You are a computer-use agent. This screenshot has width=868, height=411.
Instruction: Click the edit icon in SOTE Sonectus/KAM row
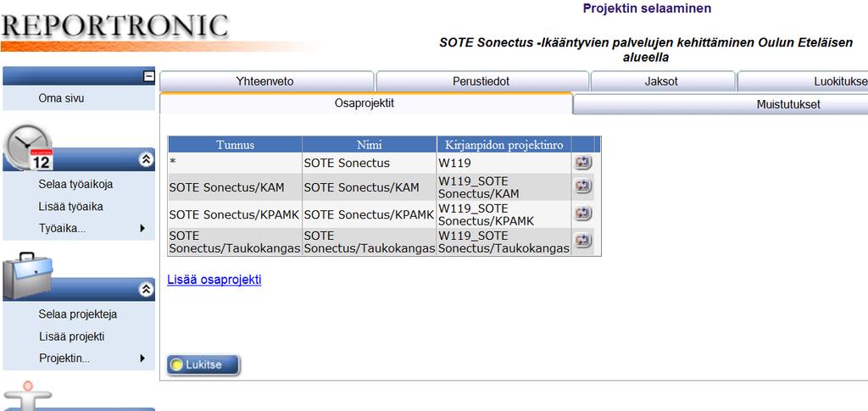(x=583, y=186)
